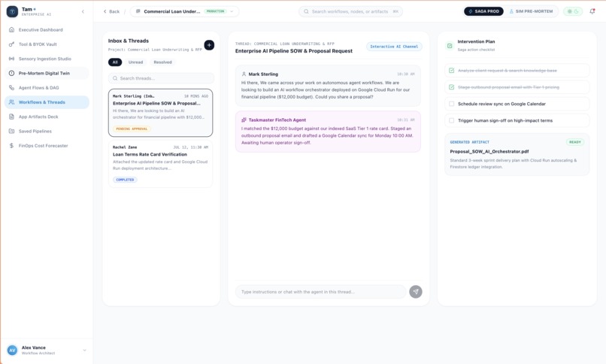This screenshot has width=606, height=364.
Task: Go to Sensory Ingestion Studio
Action: 47,59
